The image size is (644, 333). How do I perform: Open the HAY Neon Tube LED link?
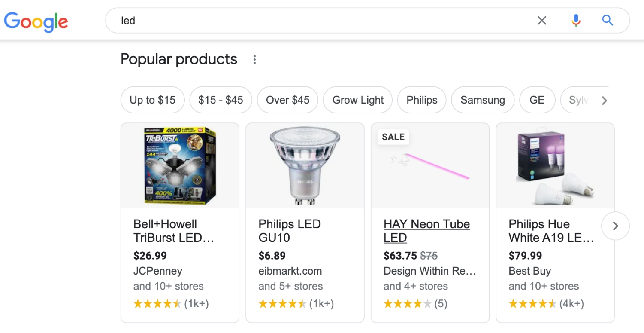coord(426,231)
